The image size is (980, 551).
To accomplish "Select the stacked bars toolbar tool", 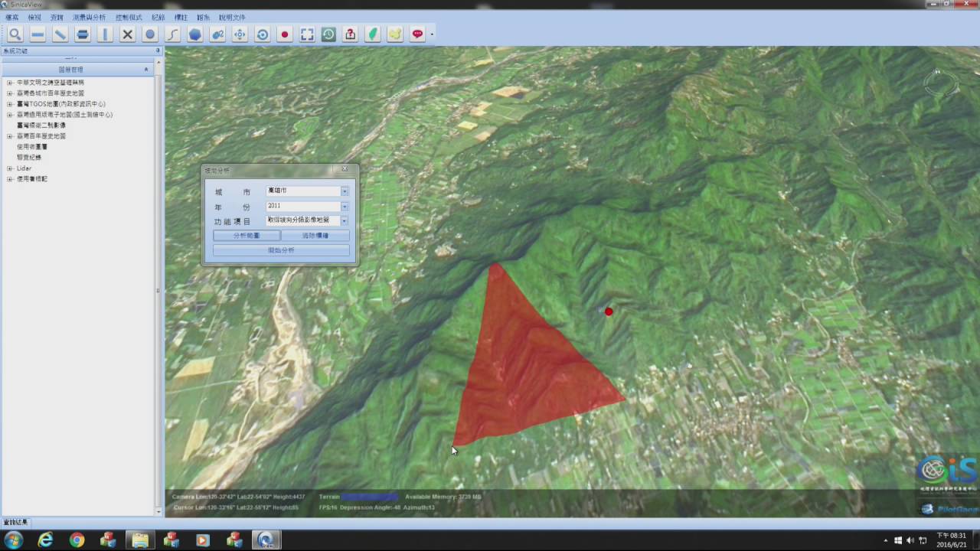I will tap(83, 34).
